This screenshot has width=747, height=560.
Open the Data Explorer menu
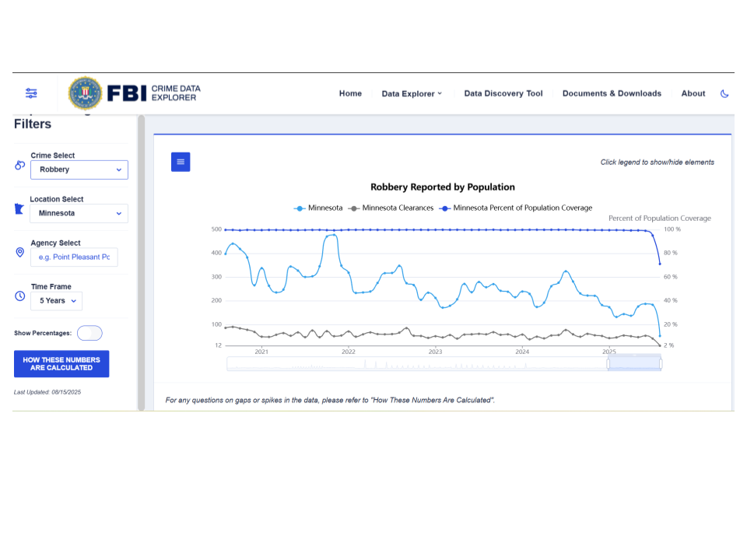pyautogui.click(x=412, y=93)
